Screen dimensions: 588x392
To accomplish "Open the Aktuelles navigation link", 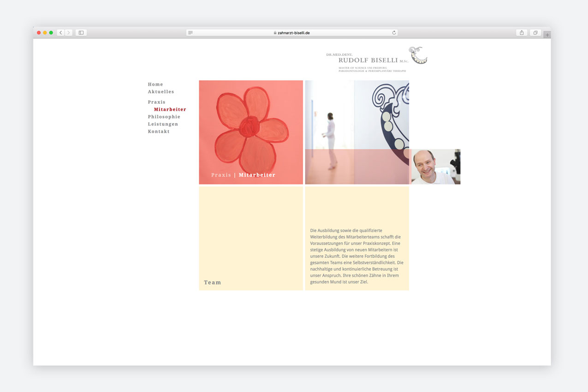I will pos(161,92).
